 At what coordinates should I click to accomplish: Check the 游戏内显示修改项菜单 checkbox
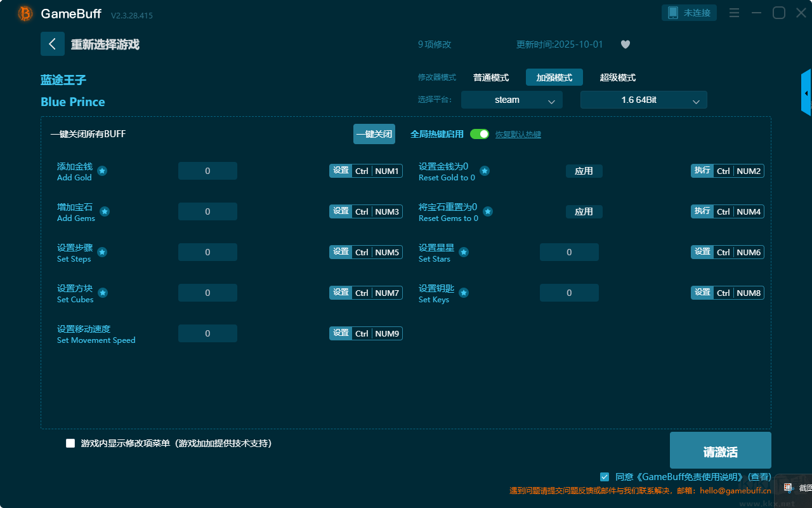coord(70,443)
